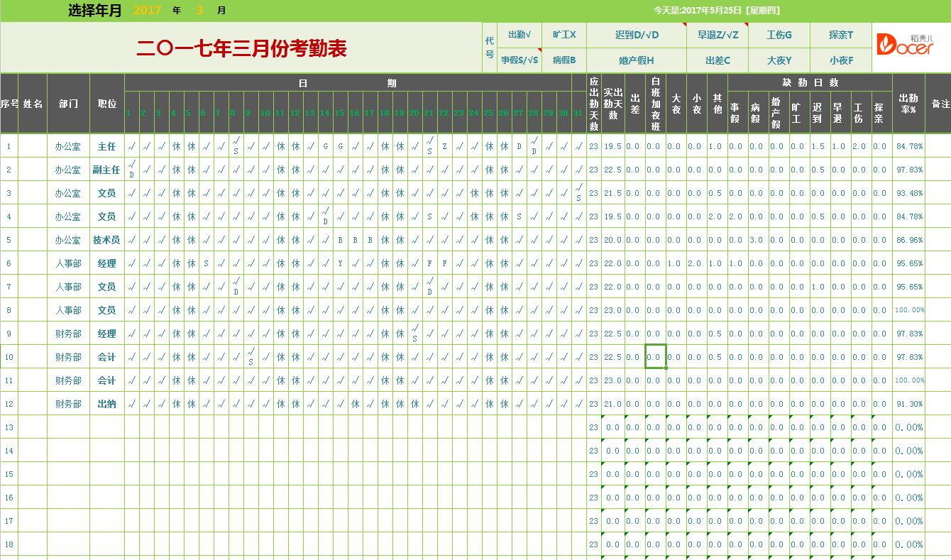Select the 副主任 position cell

pos(107,170)
